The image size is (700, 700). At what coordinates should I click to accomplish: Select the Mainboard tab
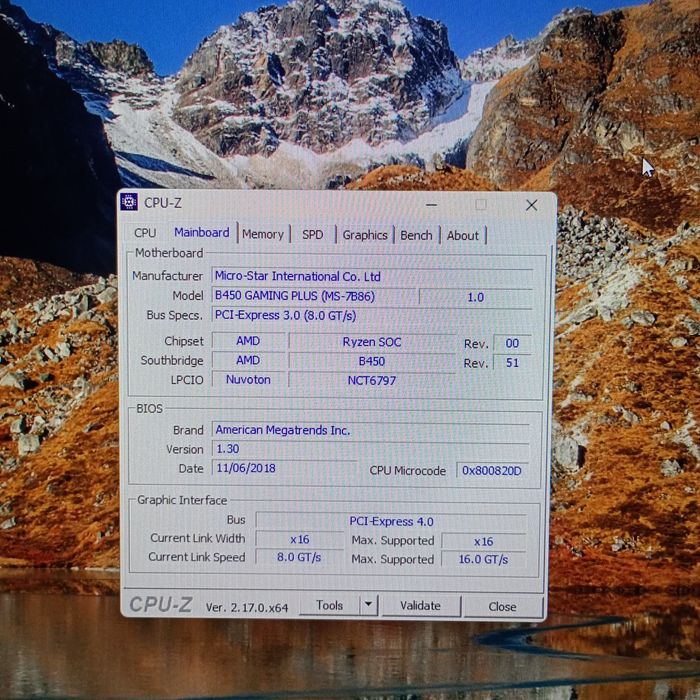pyautogui.click(x=202, y=233)
